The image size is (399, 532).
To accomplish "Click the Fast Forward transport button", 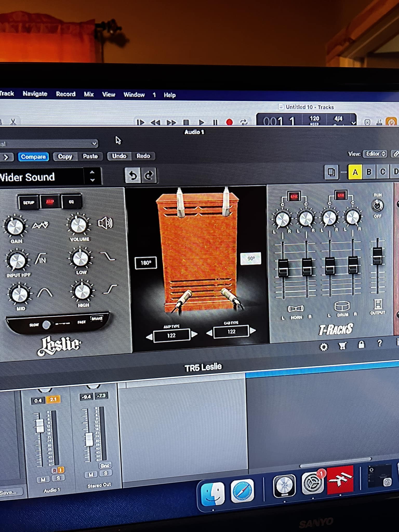I will point(171,122).
